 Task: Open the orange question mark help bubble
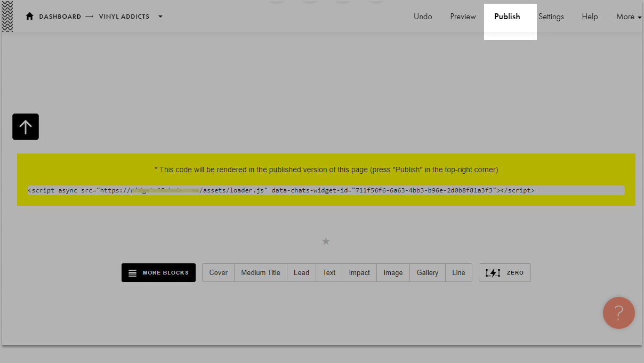tap(618, 313)
